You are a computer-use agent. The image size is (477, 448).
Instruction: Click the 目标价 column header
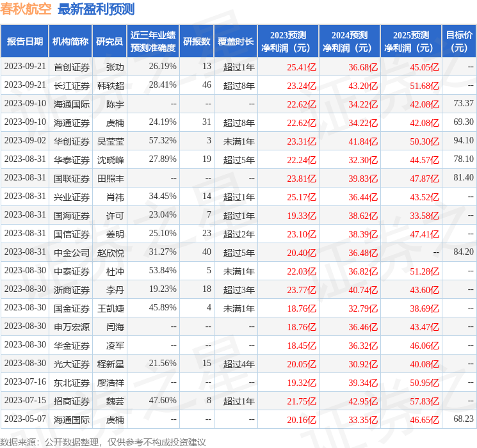coord(458,42)
